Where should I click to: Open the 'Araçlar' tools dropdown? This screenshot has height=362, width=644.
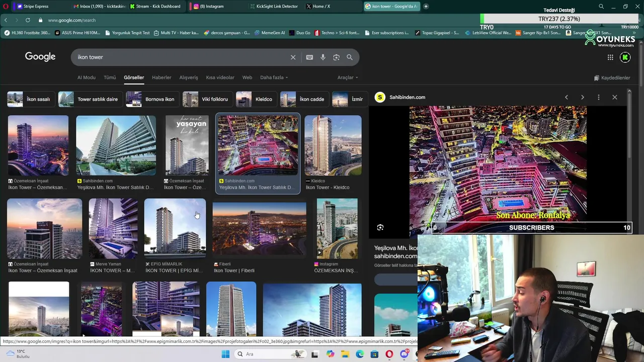[x=348, y=77]
